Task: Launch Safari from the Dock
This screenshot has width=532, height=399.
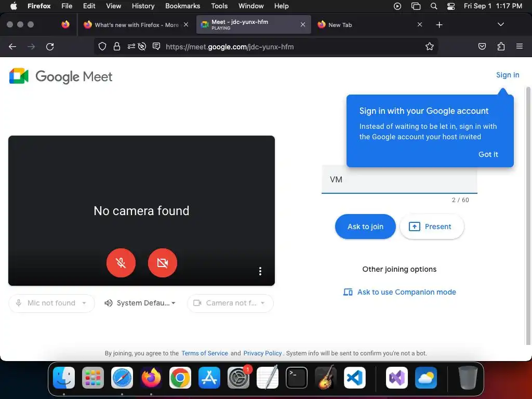Action: pos(122,378)
